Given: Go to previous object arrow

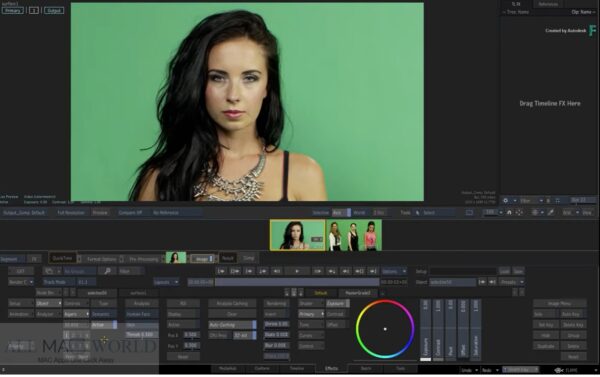Looking at the screenshot, I should (x=482, y=282).
